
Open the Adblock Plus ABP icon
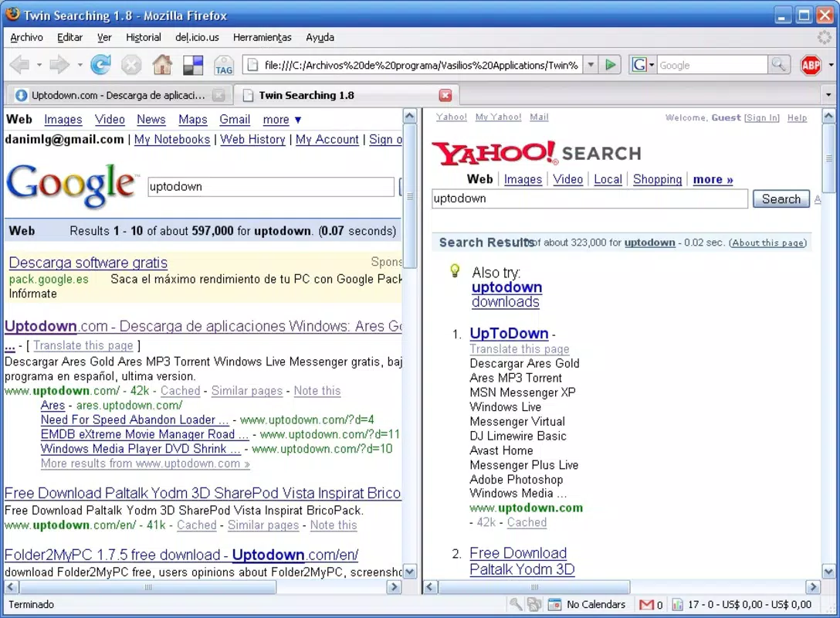click(811, 66)
